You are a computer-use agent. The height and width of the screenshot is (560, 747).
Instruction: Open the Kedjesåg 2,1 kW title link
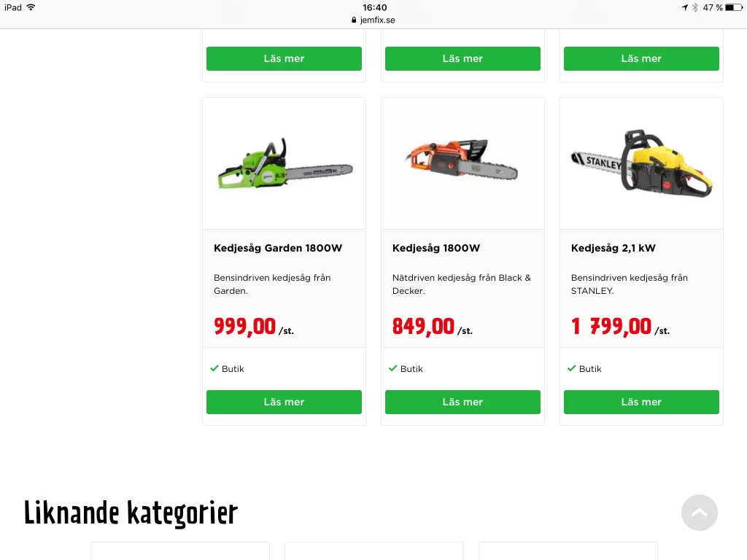(x=613, y=248)
